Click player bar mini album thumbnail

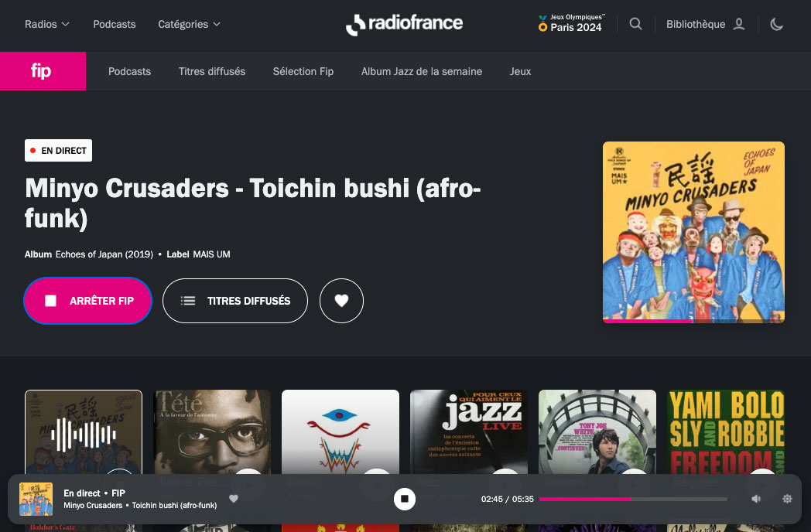36,499
